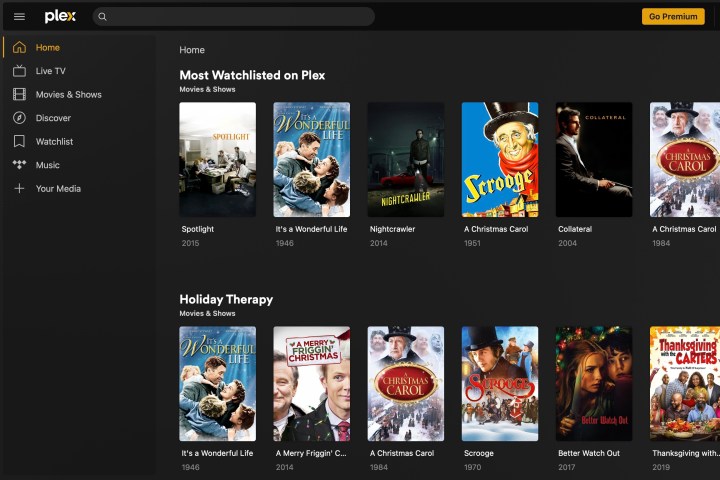The width and height of the screenshot is (720, 480).
Task: Select the Home icon in sidebar
Action: coord(19,48)
